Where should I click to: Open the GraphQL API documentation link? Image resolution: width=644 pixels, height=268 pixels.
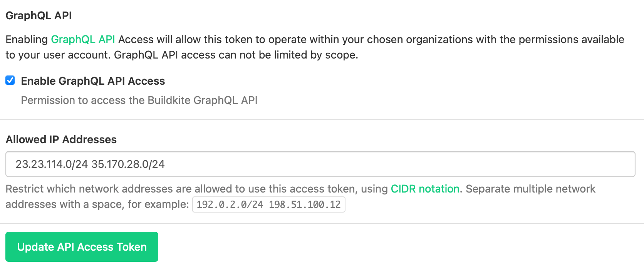83,39
